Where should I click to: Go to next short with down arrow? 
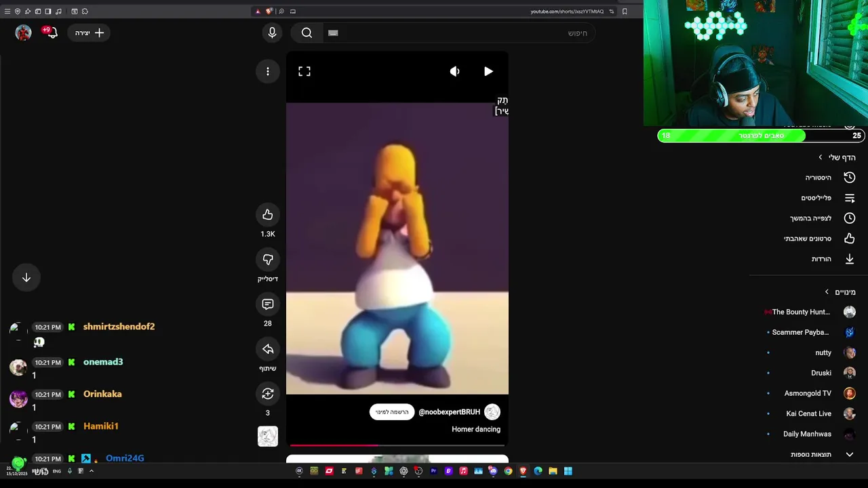click(x=26, y=277)
